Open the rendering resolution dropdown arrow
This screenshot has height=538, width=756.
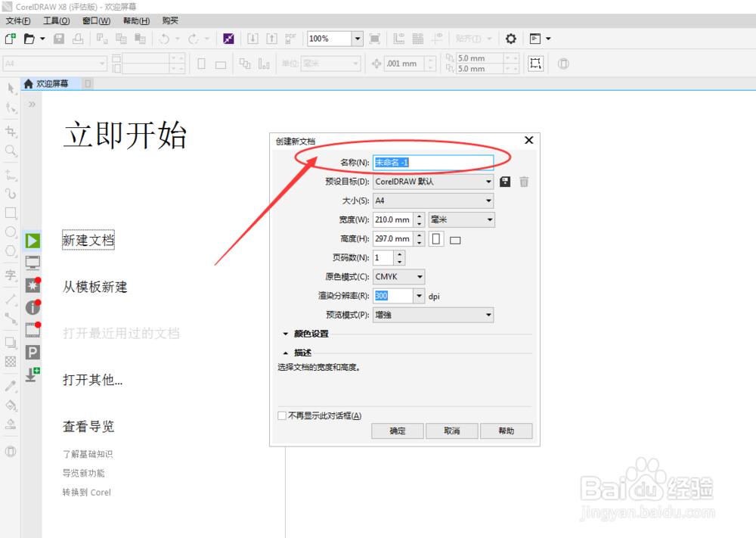[419, 296]
